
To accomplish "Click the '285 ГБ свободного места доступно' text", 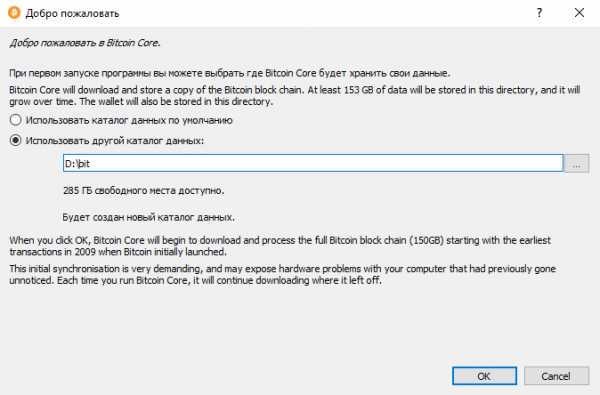I will pyautogui.click(x=143, y=190).
